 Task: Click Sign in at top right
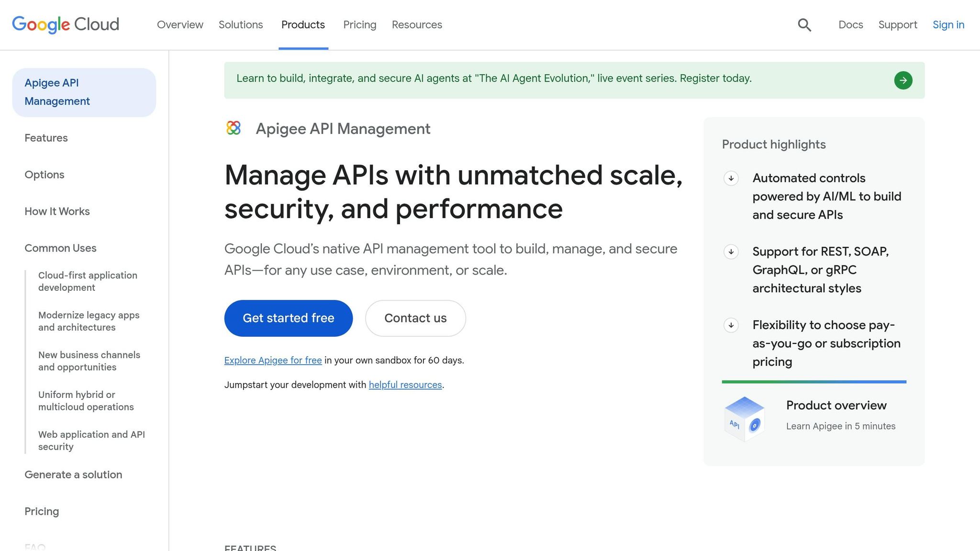coord(948,24)
